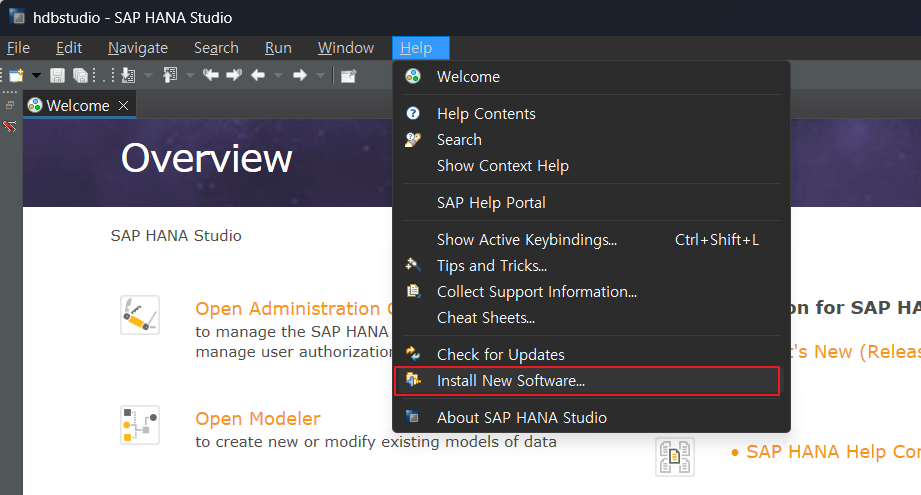Open the Navigate menu
The width and height of the screenshot is (921, 495).
coord(138,48)
